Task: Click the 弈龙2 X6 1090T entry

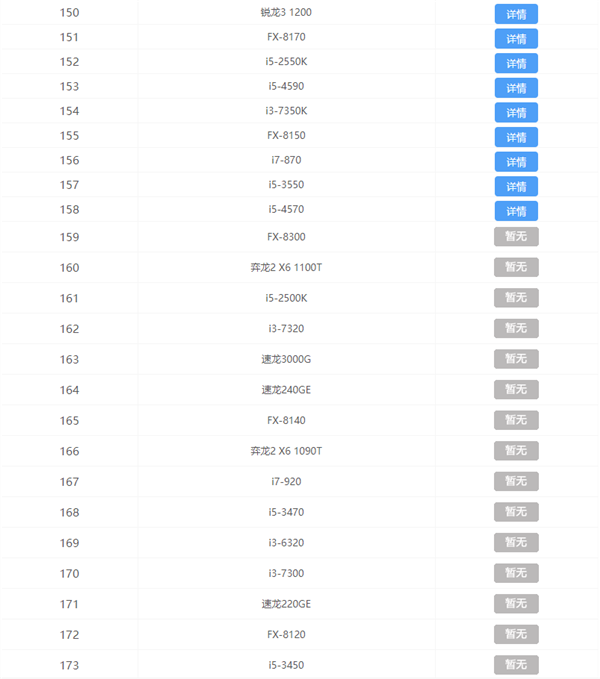Action: (x=286, y=451)
